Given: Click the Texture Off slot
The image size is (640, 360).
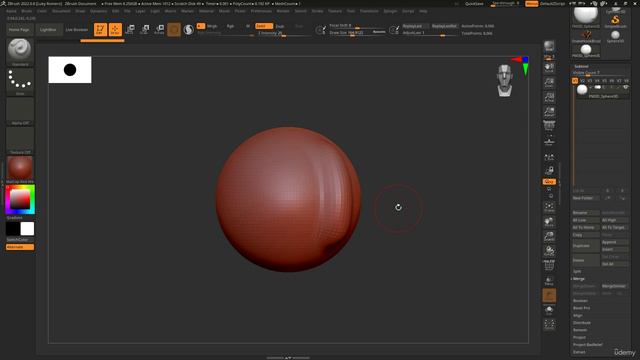Looking at the screenshot, I should pos(20,140).
